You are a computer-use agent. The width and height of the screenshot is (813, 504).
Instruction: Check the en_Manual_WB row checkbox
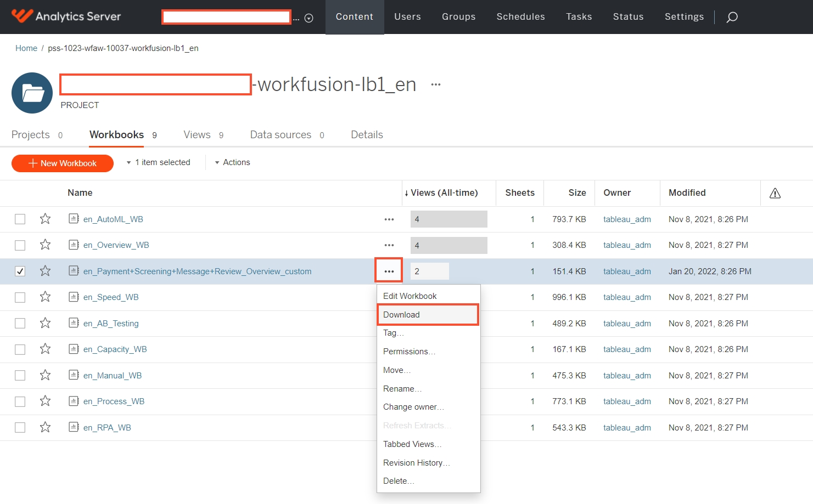tap(20, 376)
